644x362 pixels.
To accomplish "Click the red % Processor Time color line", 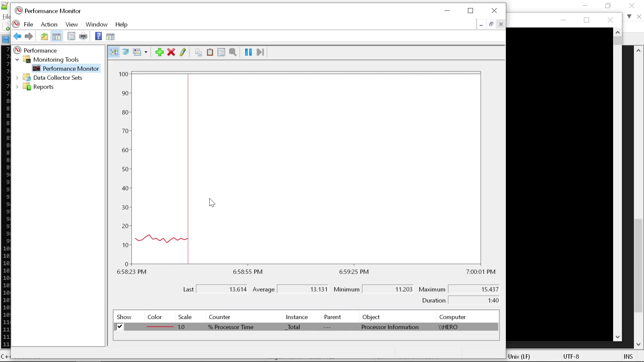I will point(160,327).
